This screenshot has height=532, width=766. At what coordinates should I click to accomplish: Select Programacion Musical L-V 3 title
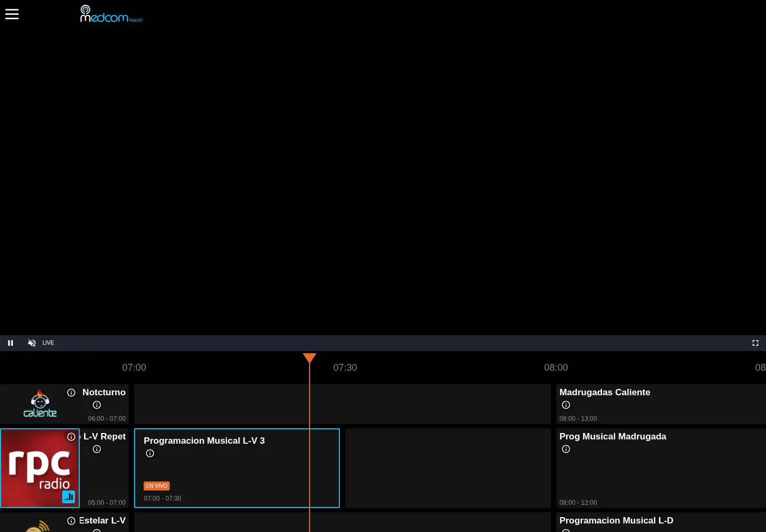point(204,440)
